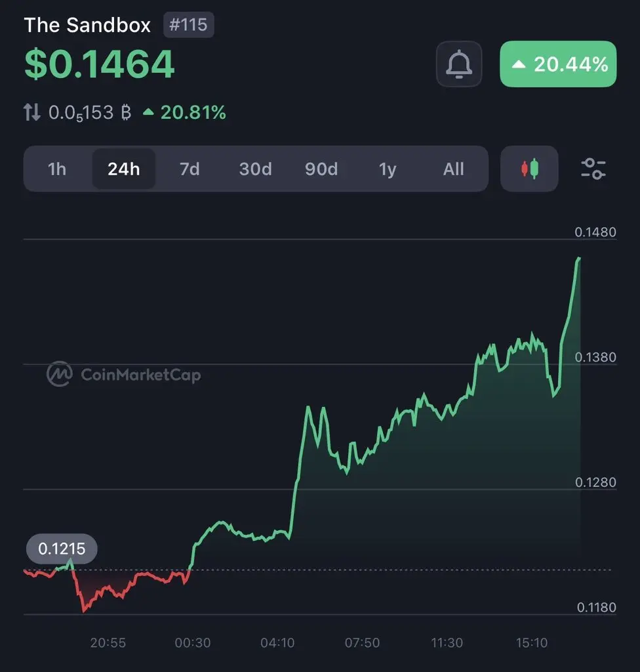This screenshot has width=640, height=672.
Task: Tap the price alert bell icon
Action: (459, 64)
